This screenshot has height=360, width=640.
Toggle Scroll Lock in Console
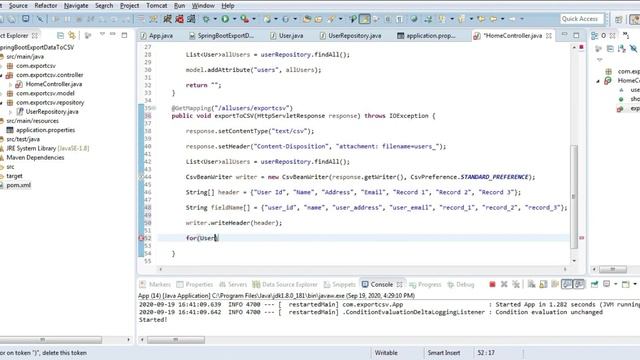point(543,284)
